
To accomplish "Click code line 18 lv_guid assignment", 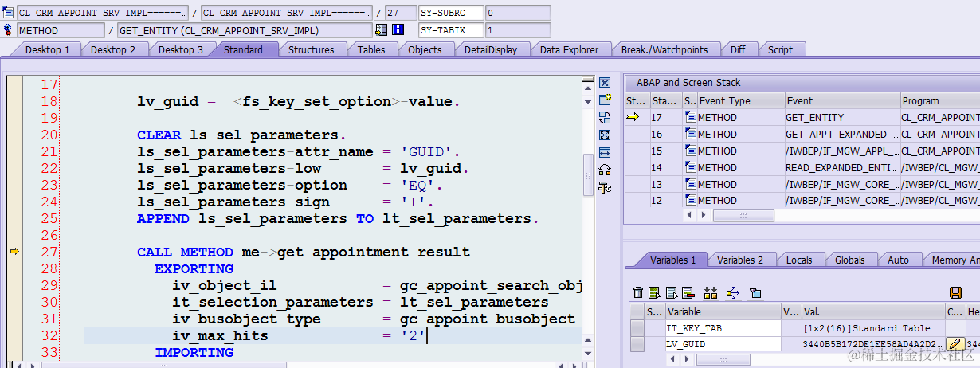I will coord(299,101).
